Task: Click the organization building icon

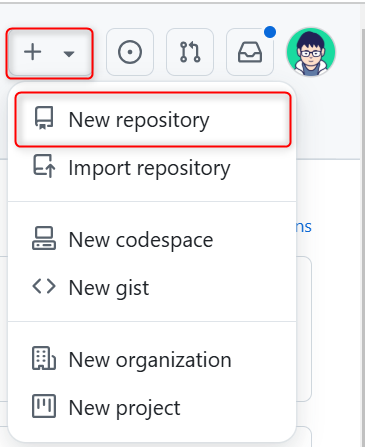Action: [x=44, y=358]
